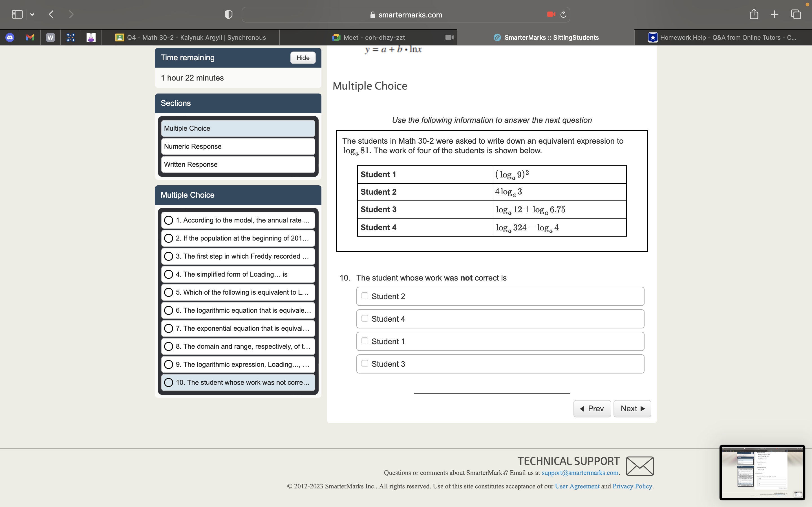The height and width of the screenshot is (507, 812).
Task: Open the pinned Discord tab
Action: [x=10, y=37]
